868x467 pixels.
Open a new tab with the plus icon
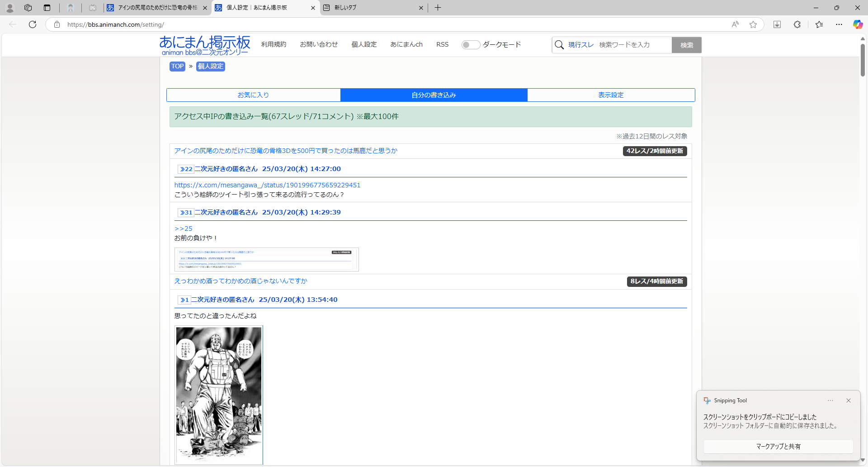click(438, 8)
